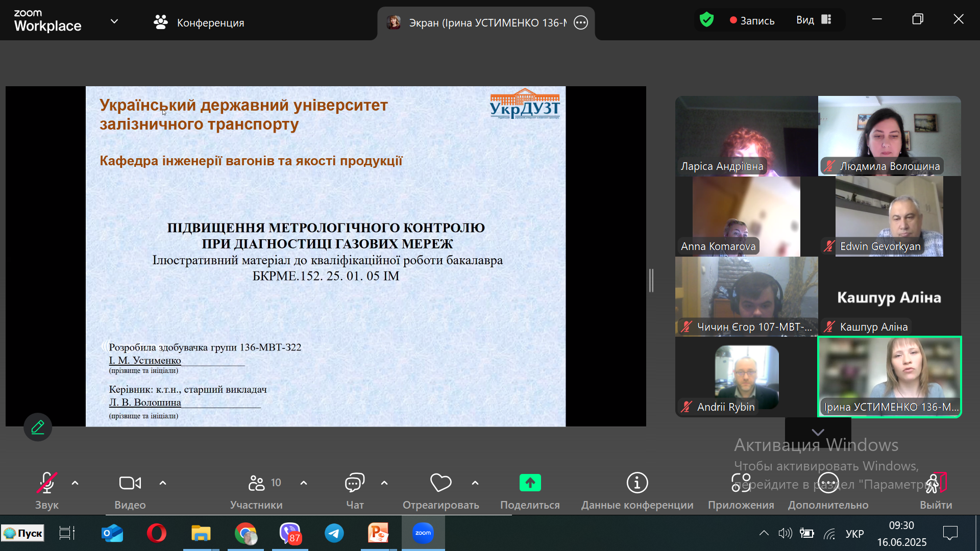Click the volume speaker tray icon
The height and width of the screenshot is (551, 980).
point(785,533)
